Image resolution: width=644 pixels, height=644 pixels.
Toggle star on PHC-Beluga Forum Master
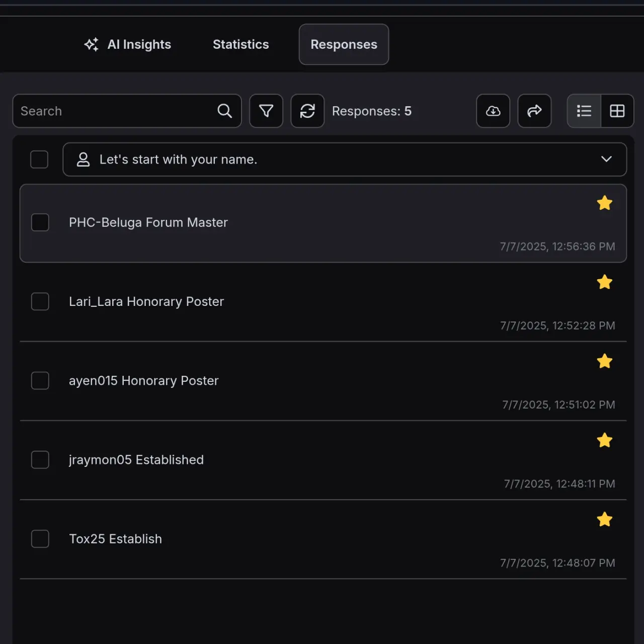(x=604, y=203)
